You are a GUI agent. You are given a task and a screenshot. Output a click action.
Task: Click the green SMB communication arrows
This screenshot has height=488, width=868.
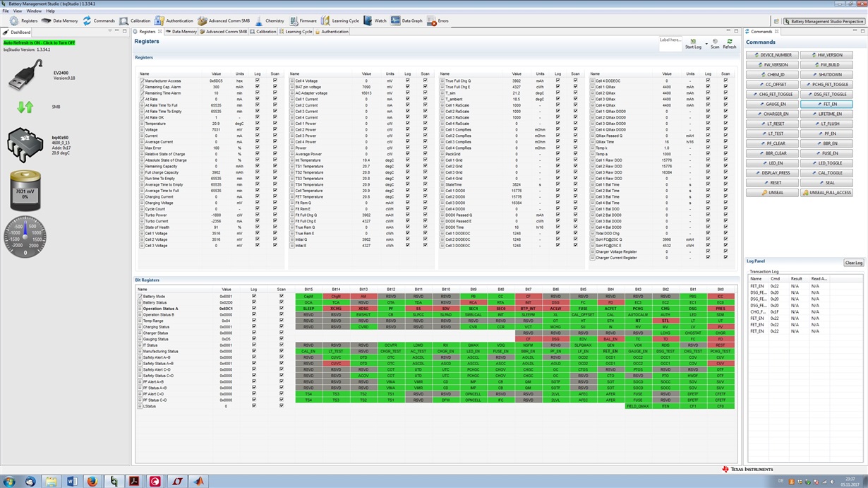(25, 107)
